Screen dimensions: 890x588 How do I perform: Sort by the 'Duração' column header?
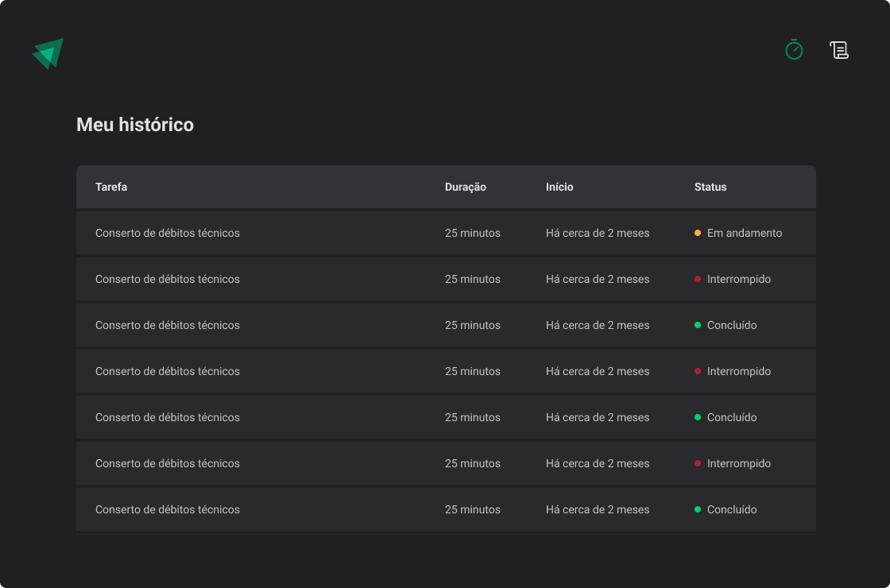coord(466,187)
